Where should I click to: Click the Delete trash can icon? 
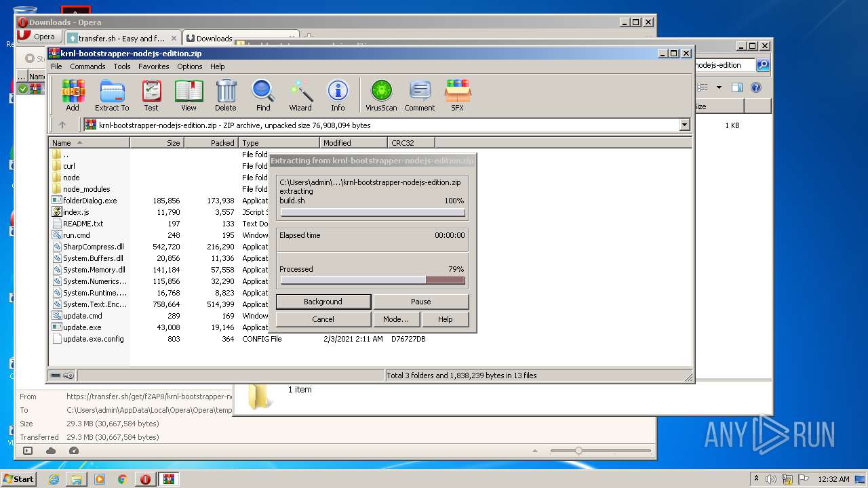point(226,96)
